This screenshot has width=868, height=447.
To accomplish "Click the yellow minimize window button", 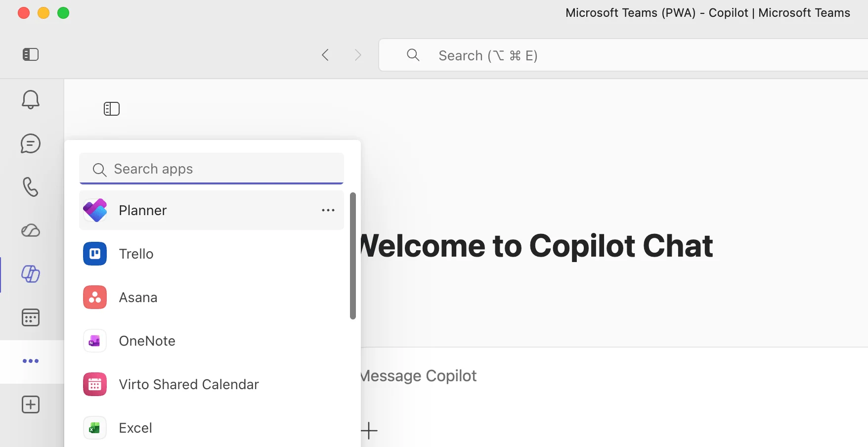I will pos(43,13).
